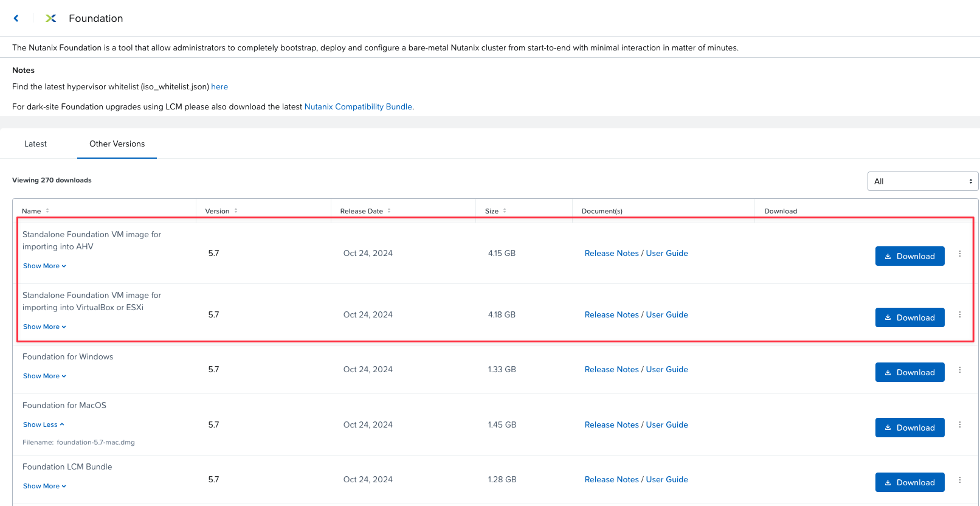
Task: Click 'Viewing 270 downloads' text
Action: point(52,180)
